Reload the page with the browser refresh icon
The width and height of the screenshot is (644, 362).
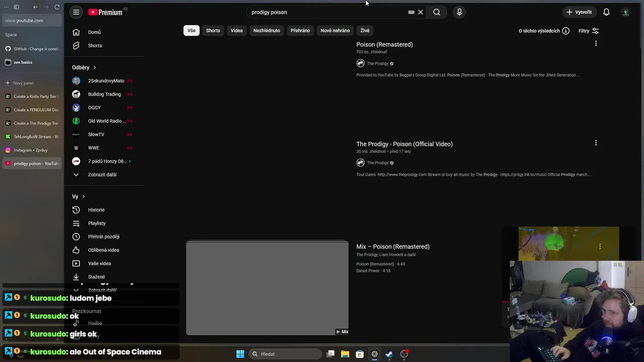coord(57,7)
